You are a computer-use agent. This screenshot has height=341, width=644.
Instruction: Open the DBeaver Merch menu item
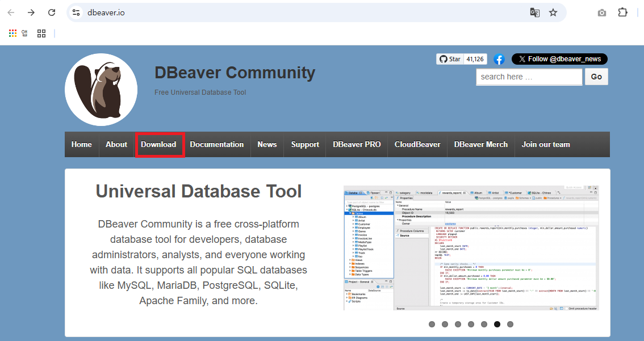(x=481, y=145)
